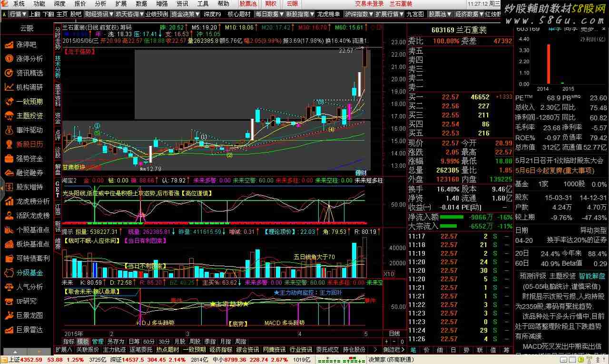Viewport: 609px width, 364px height.
Task: Open the 帮助 menu
Action: click(223, 3)
